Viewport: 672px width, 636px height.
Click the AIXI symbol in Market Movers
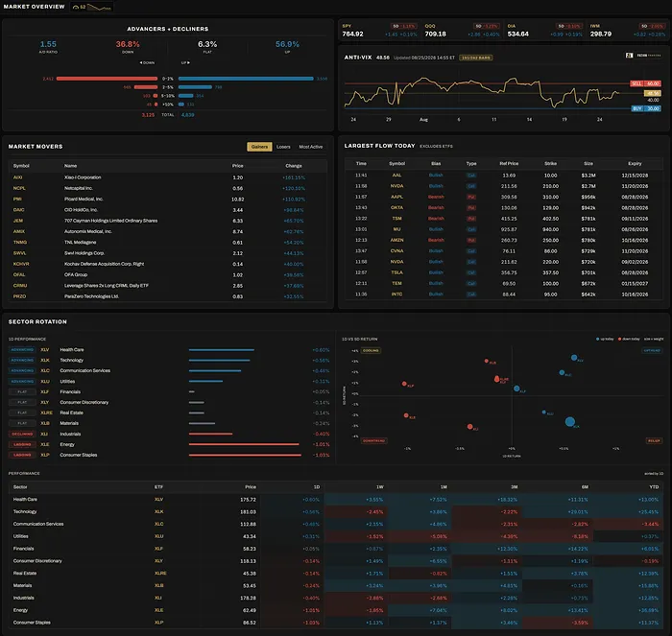[17, 177]
